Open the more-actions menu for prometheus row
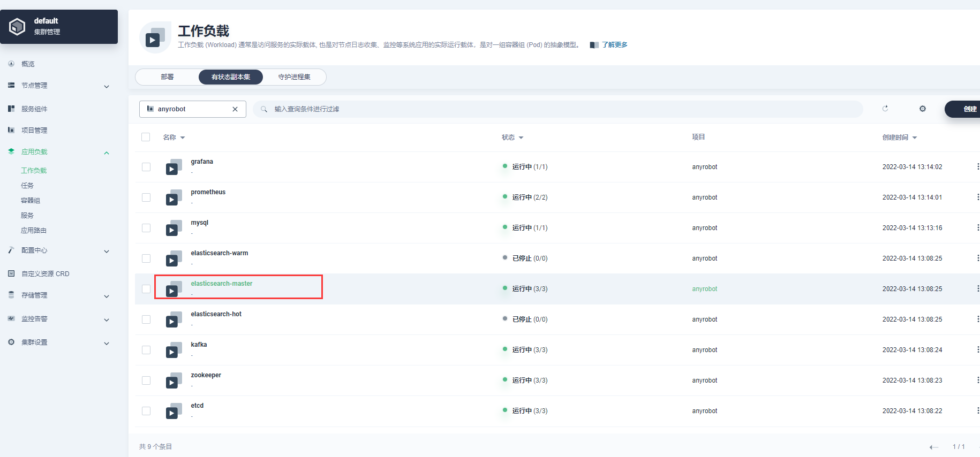The image size is (980, 457). pos(978,197)
